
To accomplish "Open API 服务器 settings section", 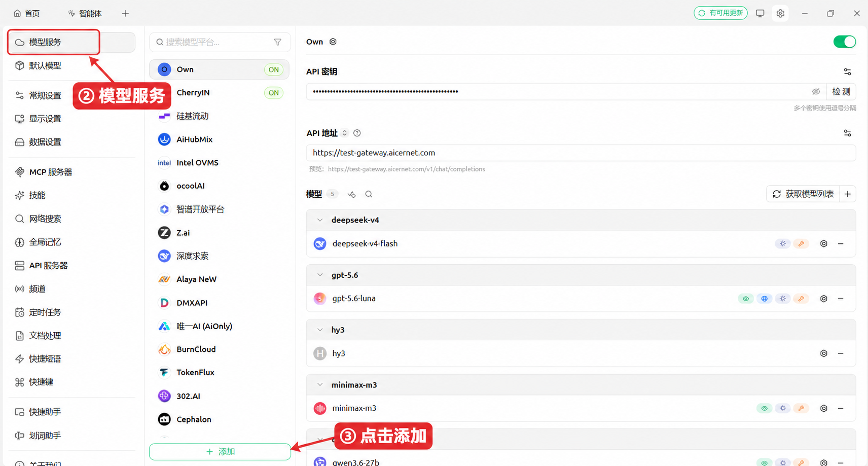I will pyautogui.click(x=71, y=265).
